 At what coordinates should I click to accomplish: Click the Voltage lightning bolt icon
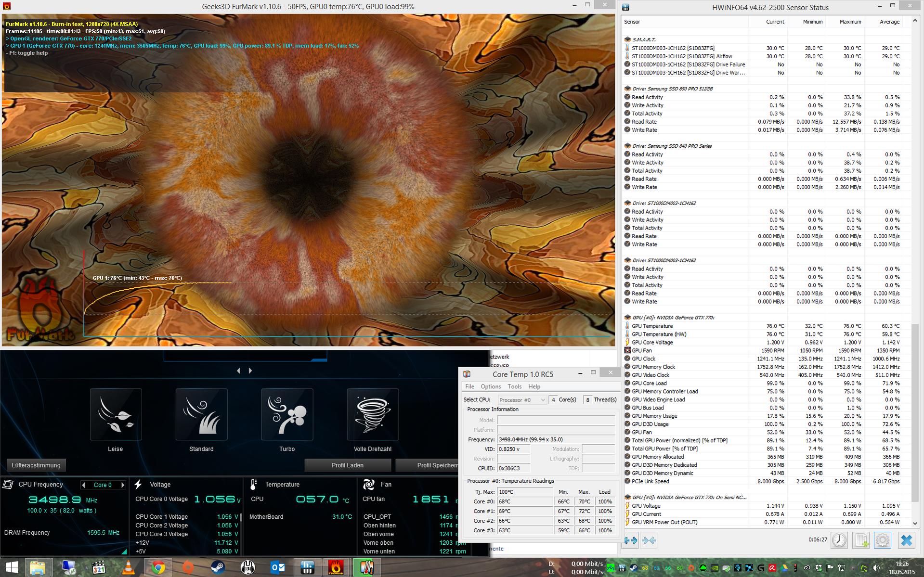139,485
